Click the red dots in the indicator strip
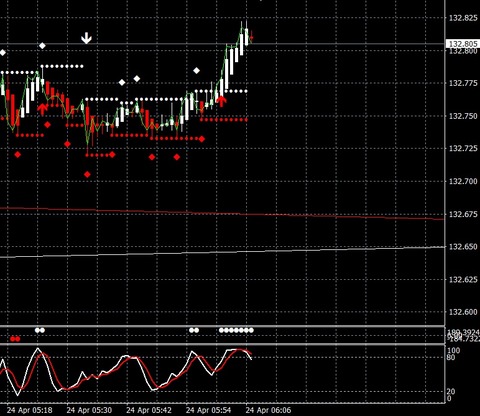This screenshot has width=480, height=416. 15,339
